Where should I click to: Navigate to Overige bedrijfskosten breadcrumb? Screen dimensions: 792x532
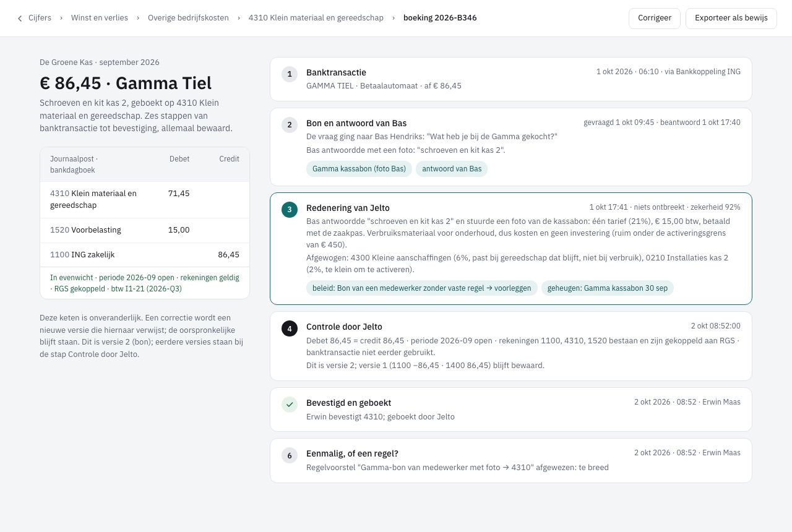(x=188, y=18)
